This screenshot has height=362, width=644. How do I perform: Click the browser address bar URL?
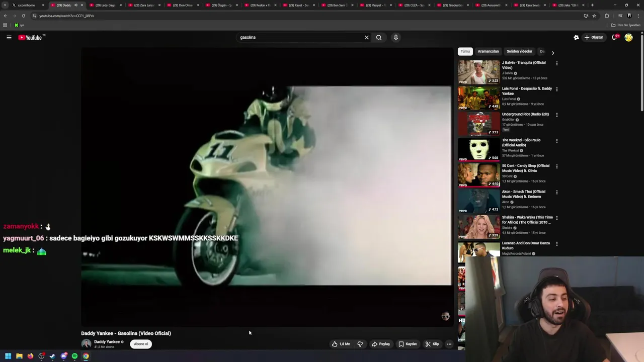point(66,16)
